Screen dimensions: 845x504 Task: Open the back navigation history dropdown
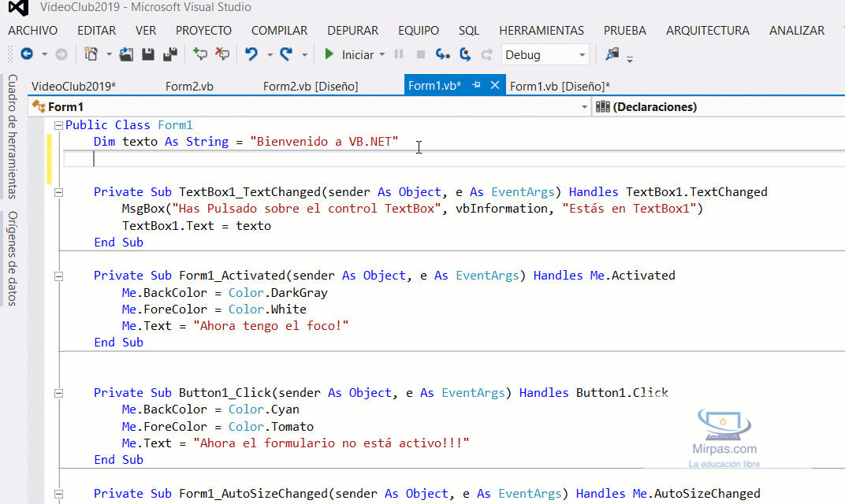(x=45, y=54)
